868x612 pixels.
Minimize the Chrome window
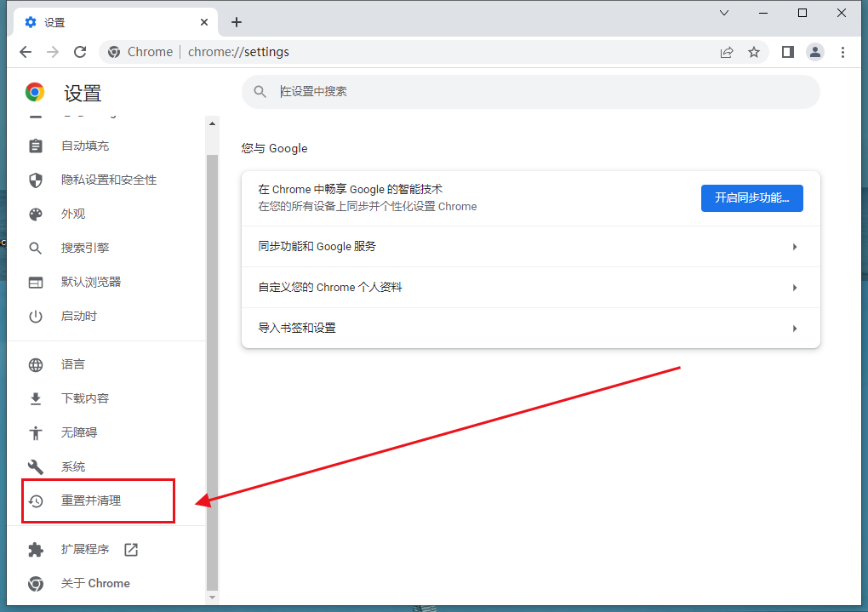[763, 13]
